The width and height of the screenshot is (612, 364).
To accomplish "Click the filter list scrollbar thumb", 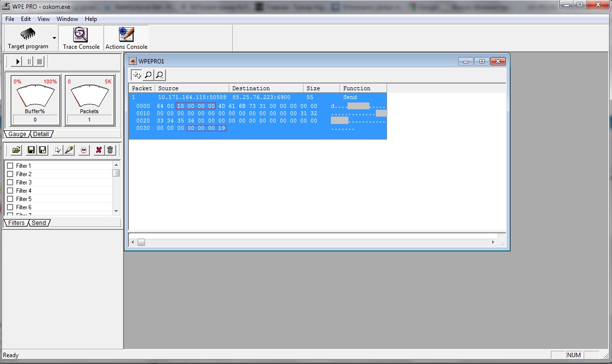I will pos(116,173).
